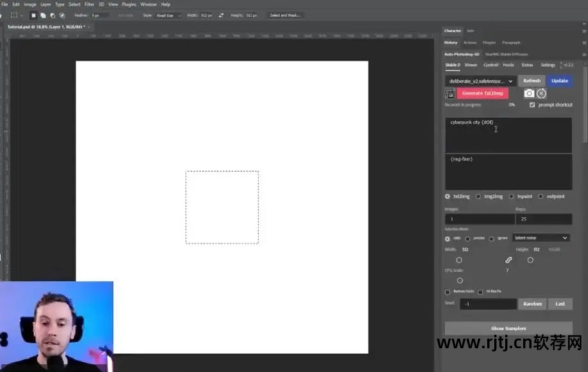
Task: Click the Show Samplers button
Action: pyautogui.click(x=508, y=328)
